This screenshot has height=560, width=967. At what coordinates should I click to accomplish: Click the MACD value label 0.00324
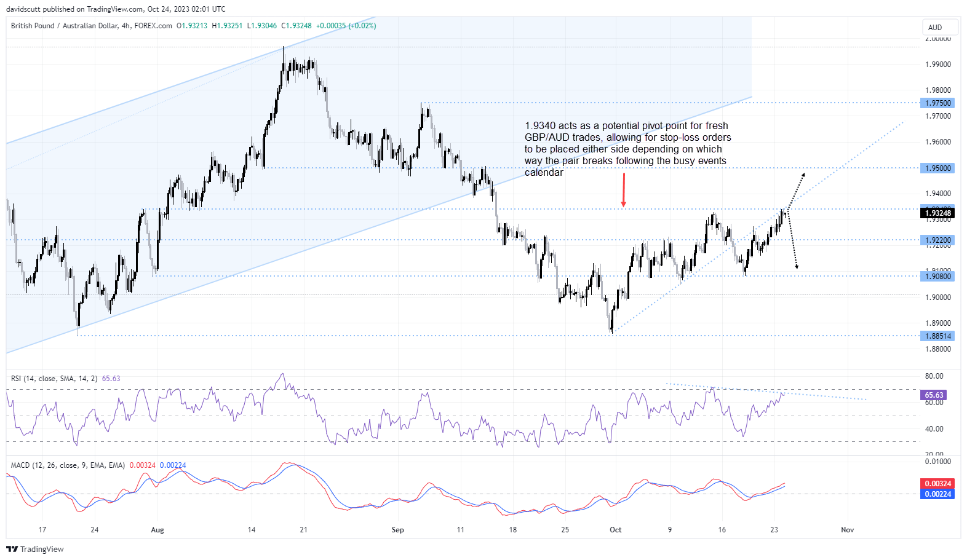tap(937, 484)
